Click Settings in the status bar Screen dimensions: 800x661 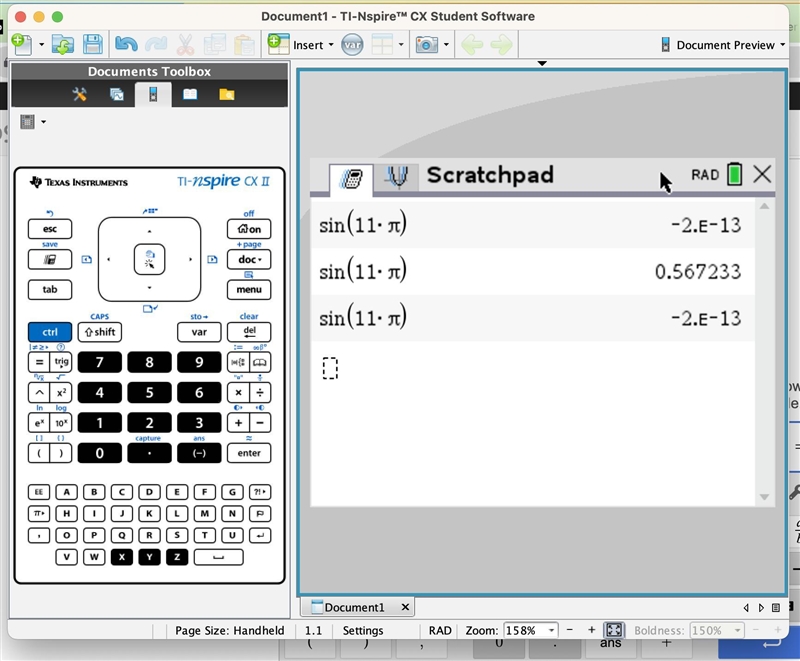(363, 630)
